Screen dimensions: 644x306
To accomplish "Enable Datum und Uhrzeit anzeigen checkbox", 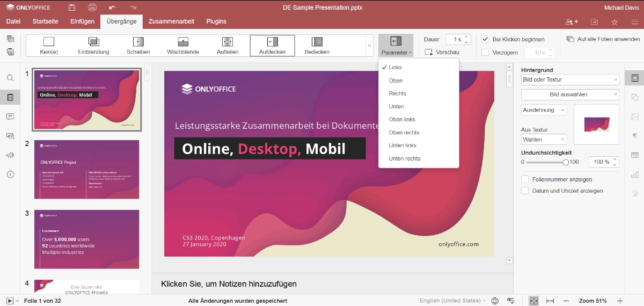I will (x=525, y=191).
